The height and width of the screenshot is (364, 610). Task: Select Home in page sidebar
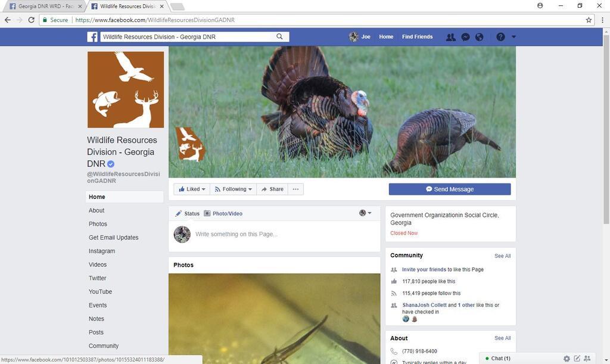pos(125,197)
